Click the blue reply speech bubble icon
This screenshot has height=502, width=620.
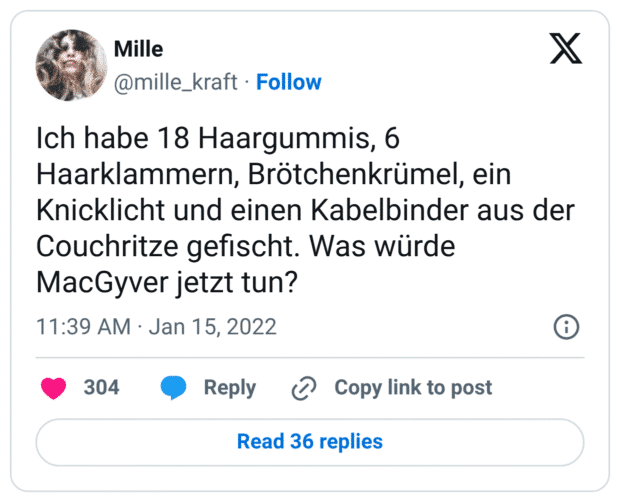pos(174,387)
